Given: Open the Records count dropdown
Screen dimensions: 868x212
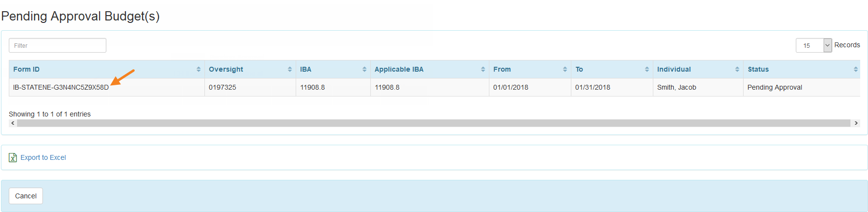Looking at the screenshot, I should tap(814, 45).
